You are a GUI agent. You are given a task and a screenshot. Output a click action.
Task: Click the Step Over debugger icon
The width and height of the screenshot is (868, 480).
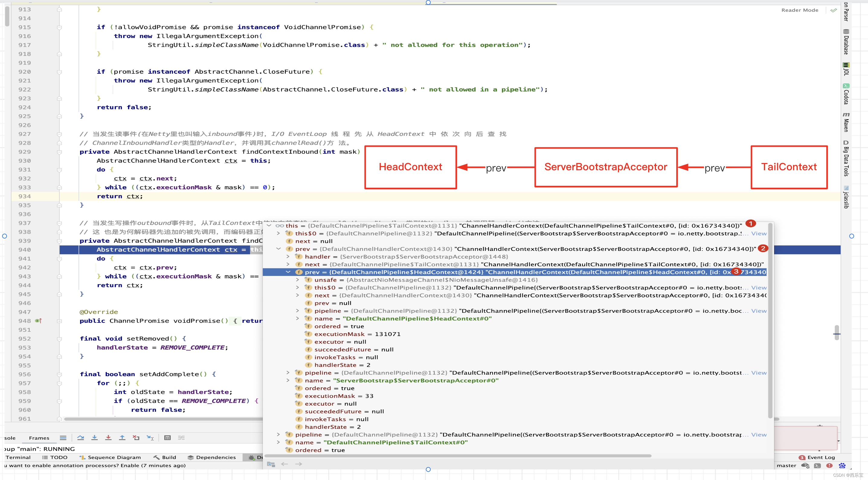pyautogui.click(x=81, y=437)
